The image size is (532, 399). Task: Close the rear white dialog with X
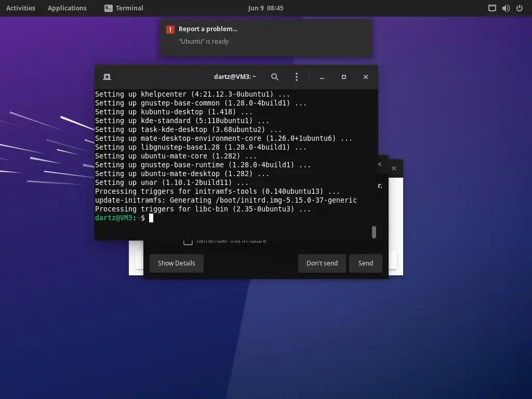[x=394, y=168]
